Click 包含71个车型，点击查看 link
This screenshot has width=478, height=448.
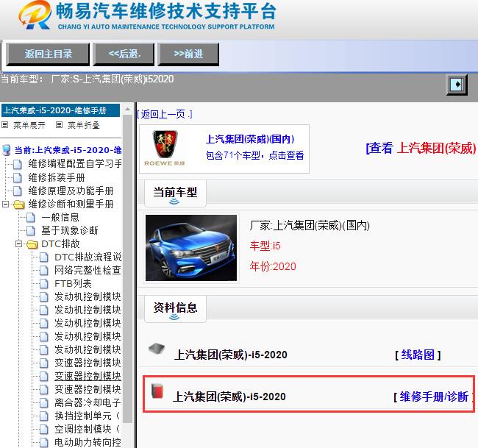click(254, 155)
